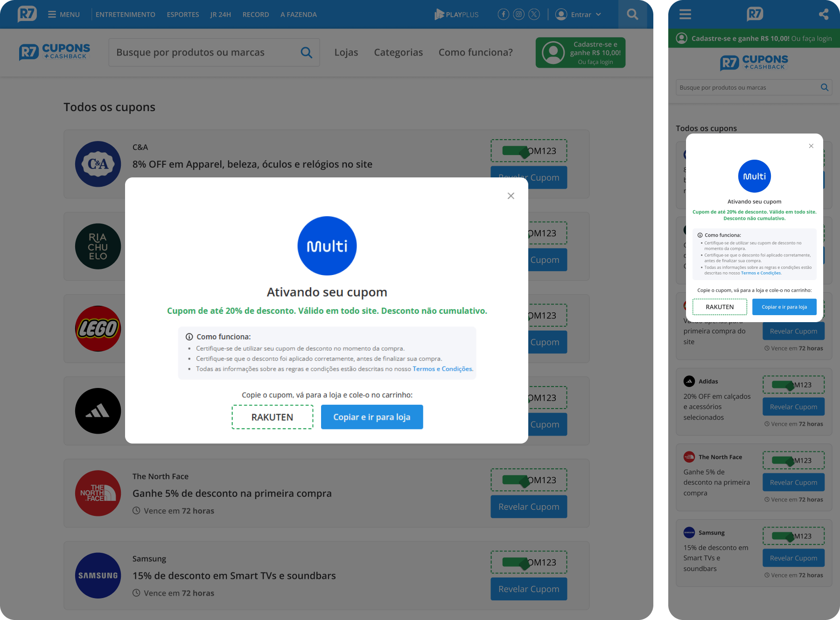Click the Multi store logo in desktop modal

point(327,246)
